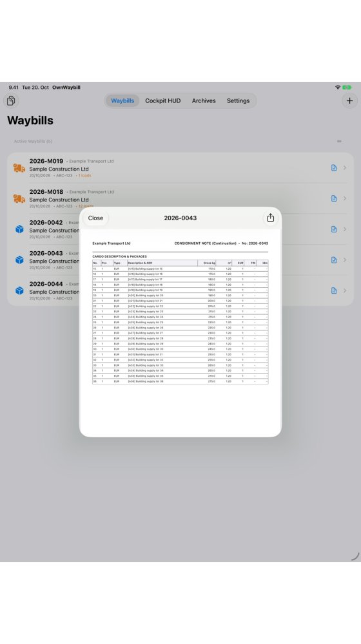The image size is (361, 644).
Task: Click the '1 loads' label on 2026-M019
Action: tap(85, 175)
